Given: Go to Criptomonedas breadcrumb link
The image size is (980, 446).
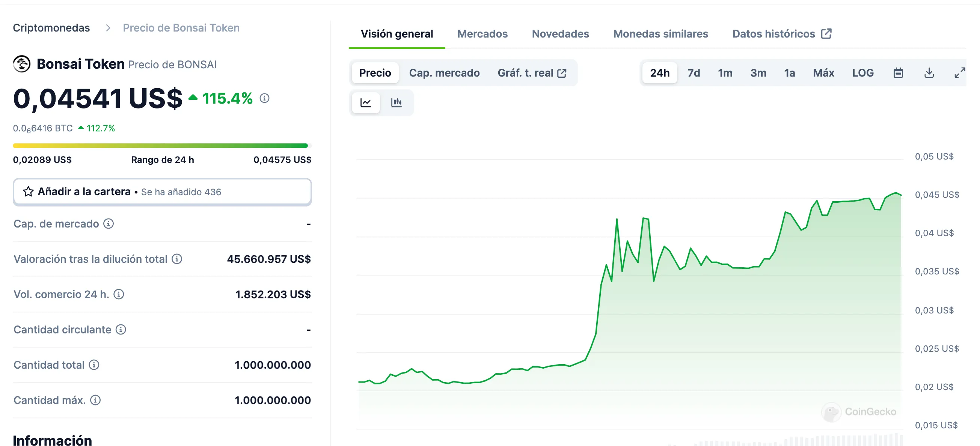Looking at the screenshot, I should coord(51,28).
